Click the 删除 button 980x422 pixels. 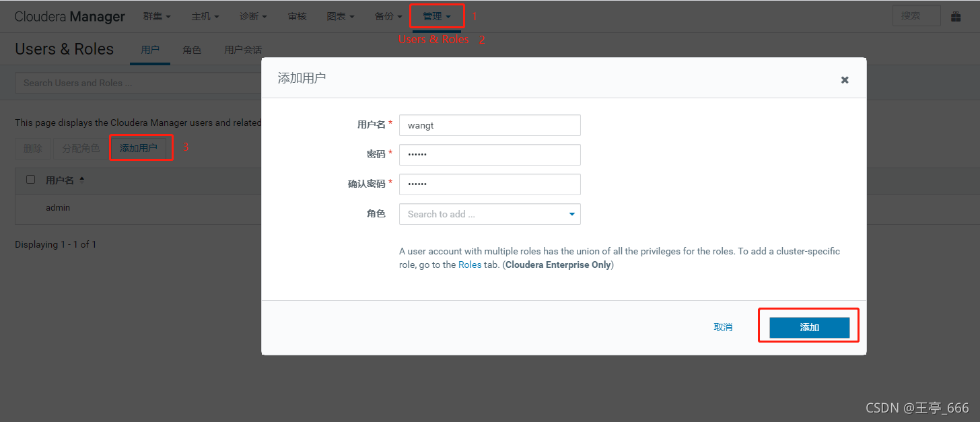click(x=33, y=149)
